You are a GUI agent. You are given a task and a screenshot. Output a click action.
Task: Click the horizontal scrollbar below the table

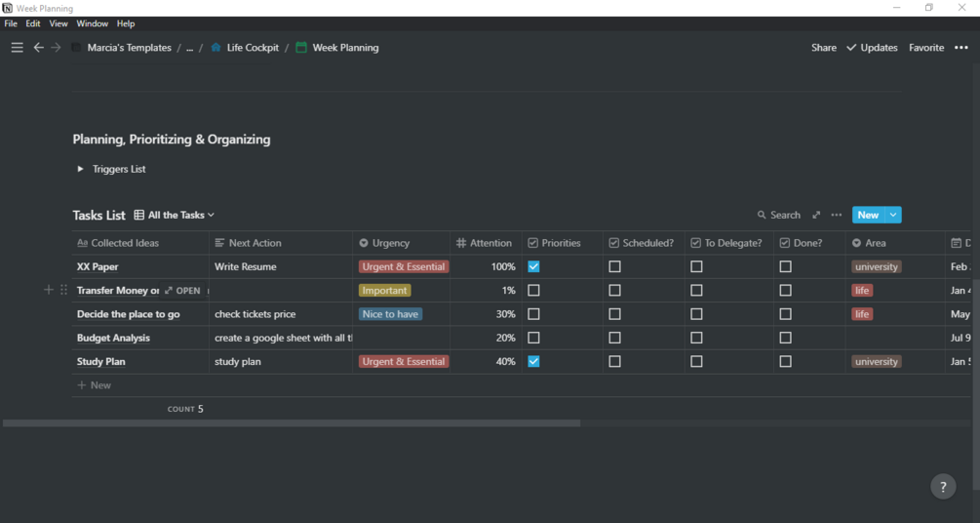[x=292, y=423]
